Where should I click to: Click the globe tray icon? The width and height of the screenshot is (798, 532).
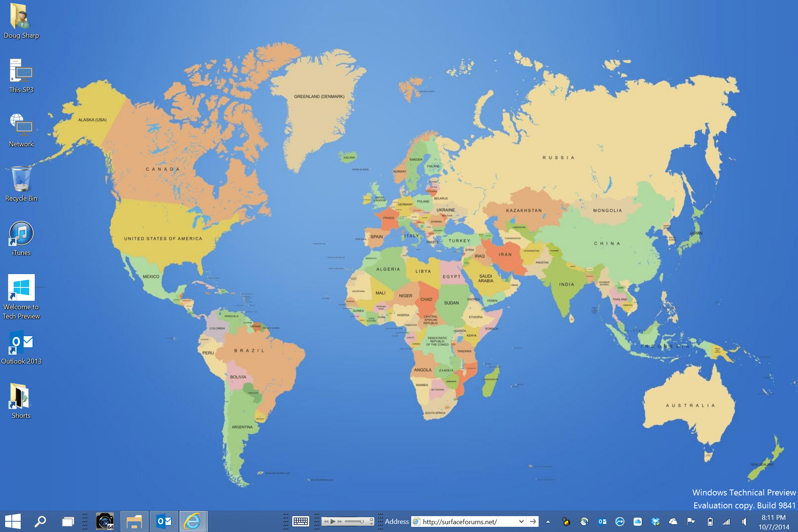click(584, 522)
